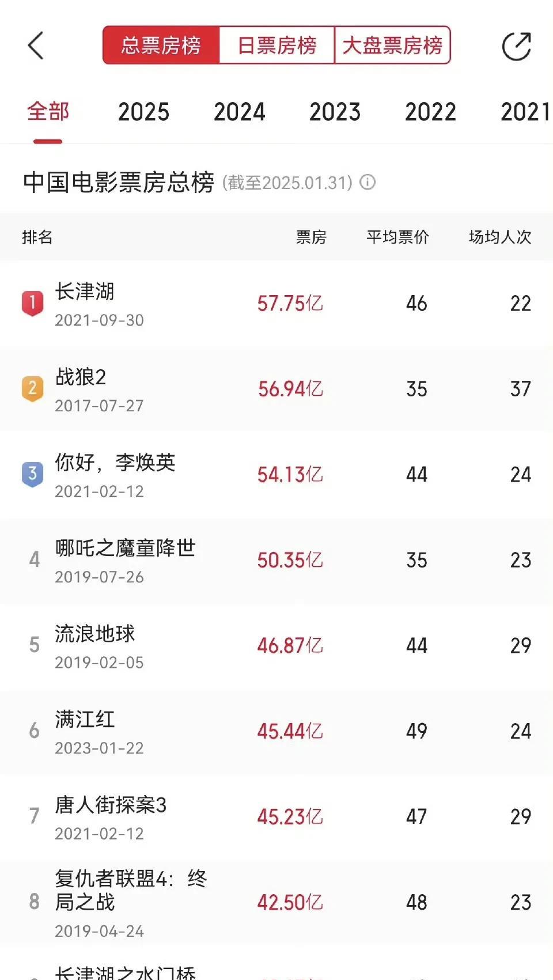Select the 全部 year tab
The width and height of the screenshot is (553, 980).
[x=48, y=111]
